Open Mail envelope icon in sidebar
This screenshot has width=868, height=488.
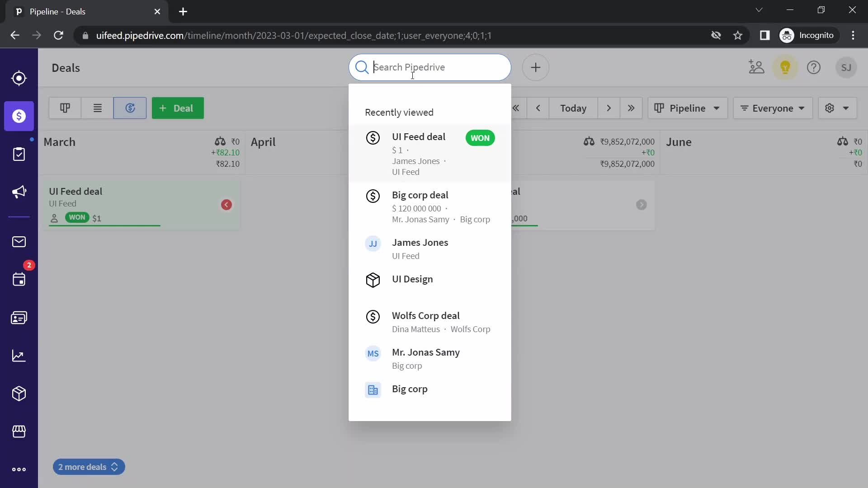tap(19, 242)
